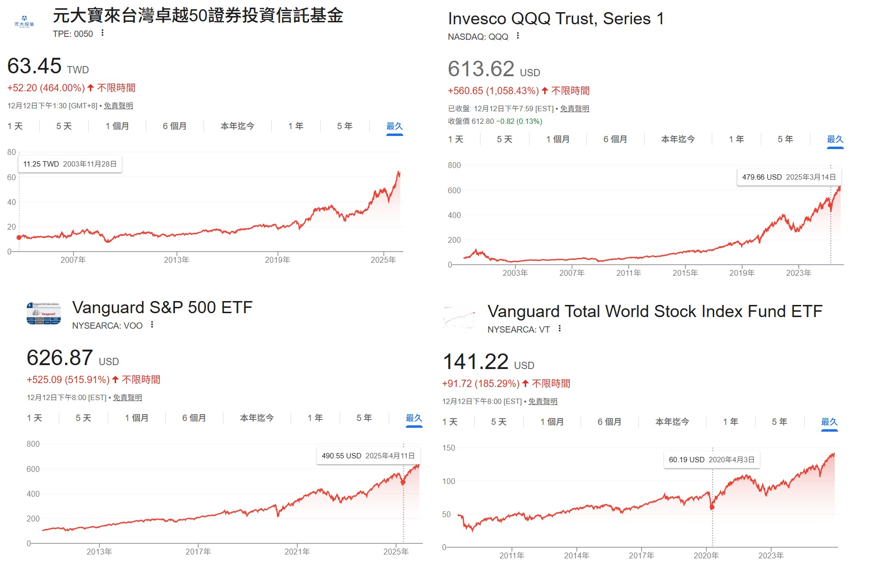Viewport: 875px width, 588px height.
Task: Open 免責聲明 link under the VT price
Action: tap(543, 402)
